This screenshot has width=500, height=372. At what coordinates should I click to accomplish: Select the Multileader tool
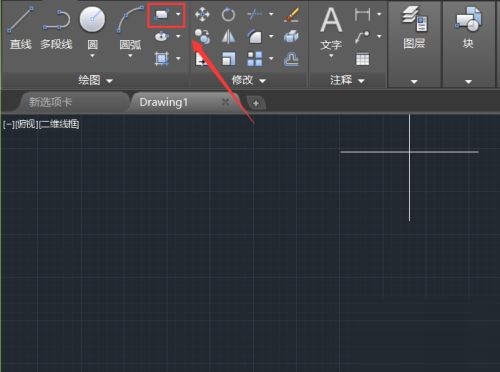362,36
